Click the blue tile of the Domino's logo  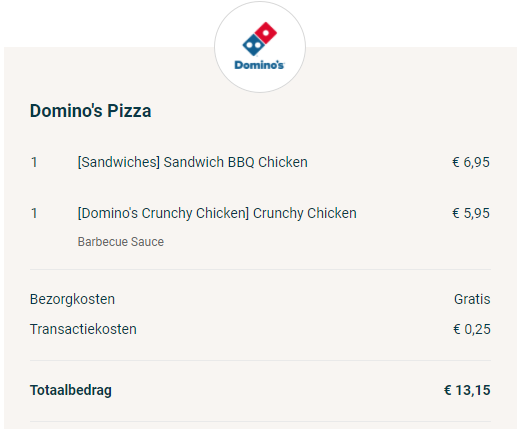pyautogui.click(x=254, y=45)
